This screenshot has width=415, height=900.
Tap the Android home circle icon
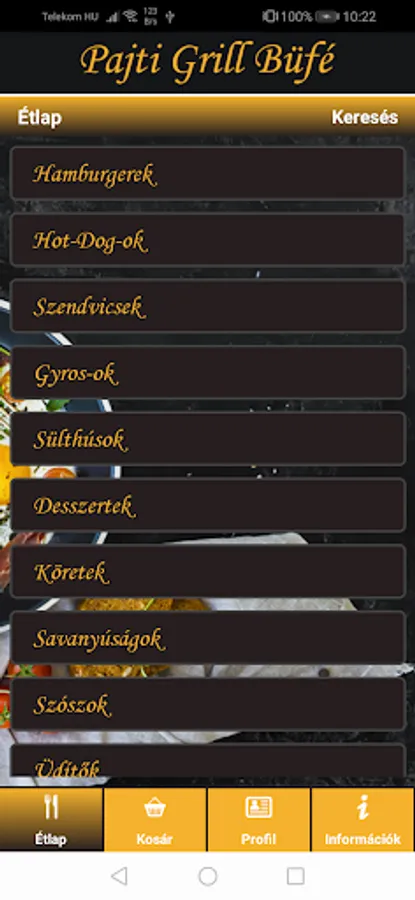point(207,876)
